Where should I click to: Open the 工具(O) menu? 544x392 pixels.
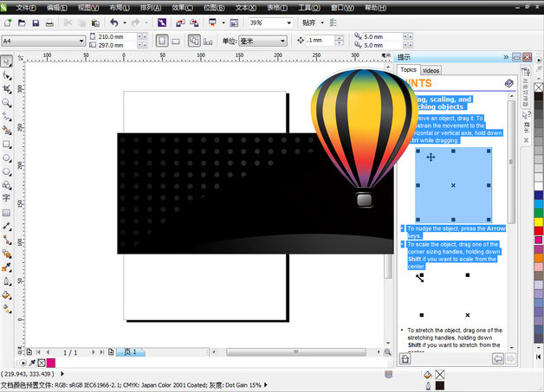coord(309,8)
